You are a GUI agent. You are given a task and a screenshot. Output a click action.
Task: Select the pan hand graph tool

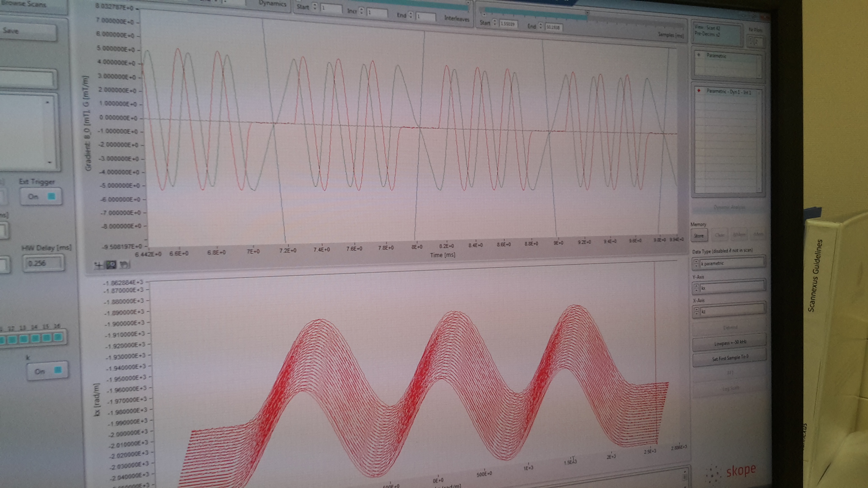[x=124, y=265]
